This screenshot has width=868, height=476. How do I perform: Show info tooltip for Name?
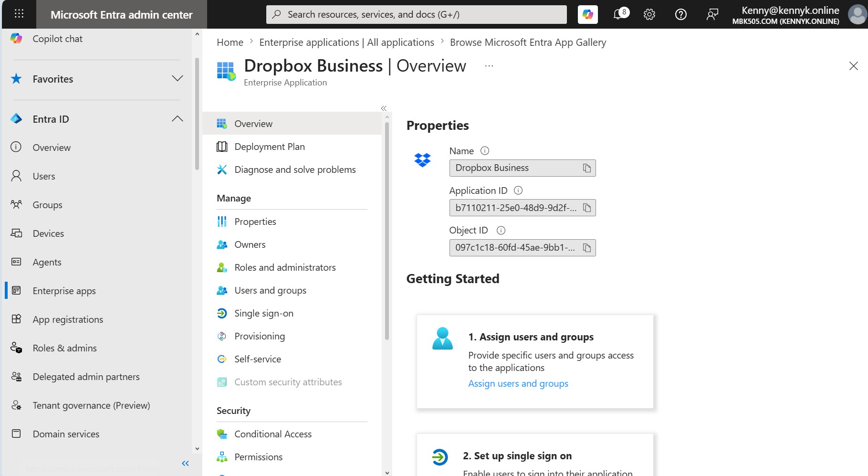click(484, 151)
